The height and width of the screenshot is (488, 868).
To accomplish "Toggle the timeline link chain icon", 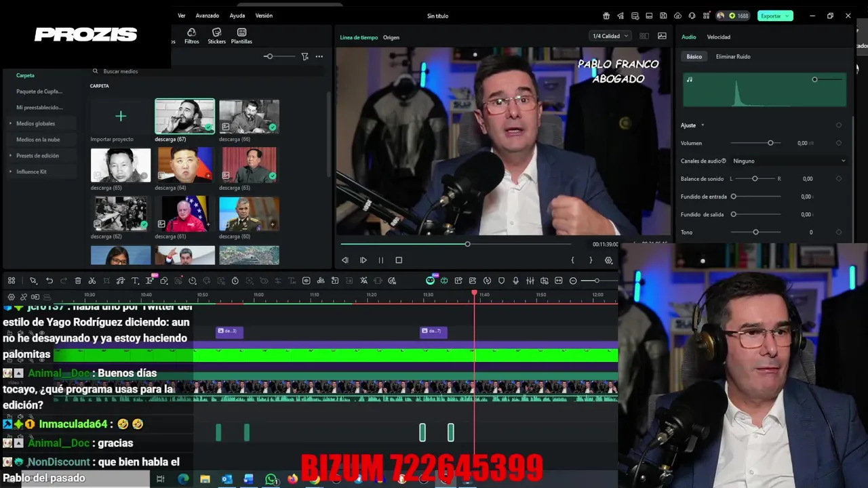I will (x=23, y=297).
